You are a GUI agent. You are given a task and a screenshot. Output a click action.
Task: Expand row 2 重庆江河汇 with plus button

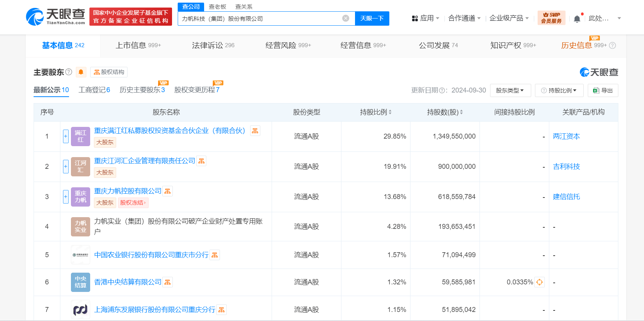66,167
